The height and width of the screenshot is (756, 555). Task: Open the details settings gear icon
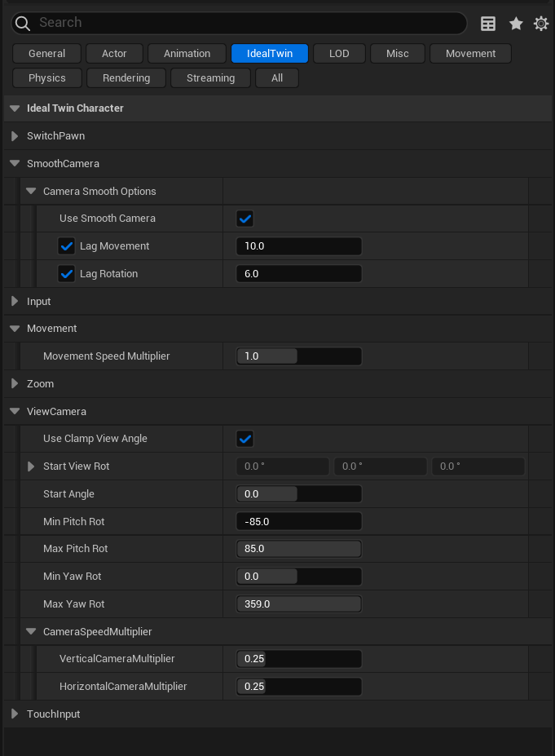tap(541, 24)
